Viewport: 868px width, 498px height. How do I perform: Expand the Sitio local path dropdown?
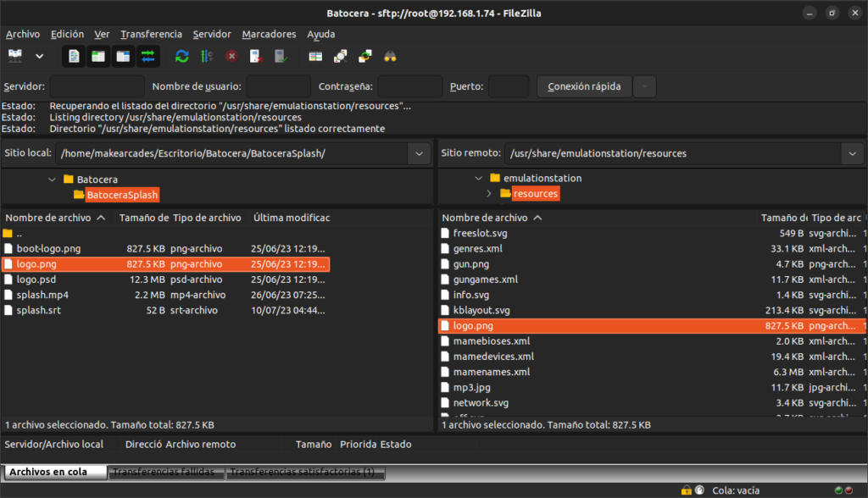(x=419, y=153)
